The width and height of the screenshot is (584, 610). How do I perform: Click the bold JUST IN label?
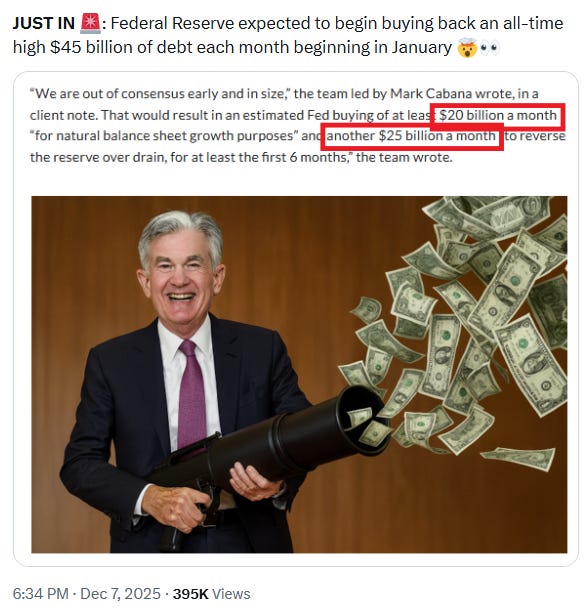pos(44,24)
